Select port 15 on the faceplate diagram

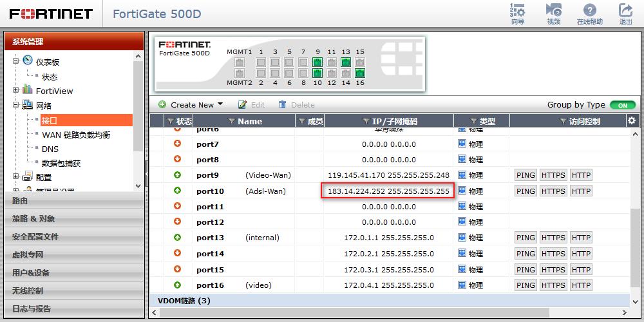coord(360,62)
